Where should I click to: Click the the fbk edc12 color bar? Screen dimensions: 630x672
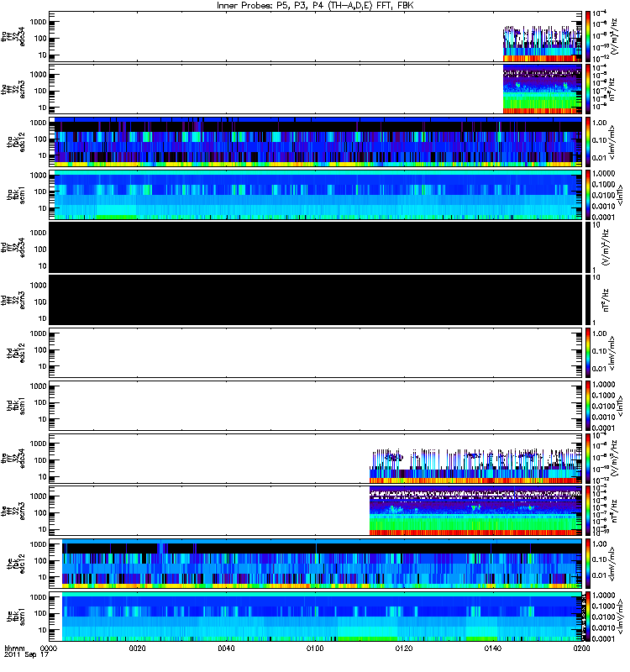click(587, 564)
